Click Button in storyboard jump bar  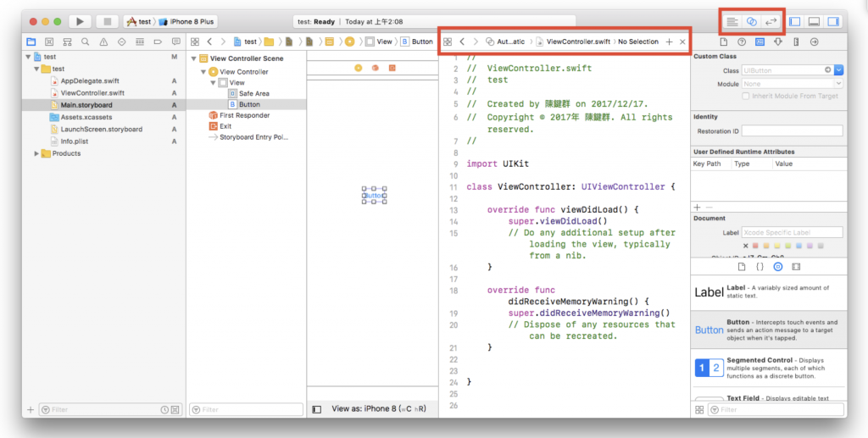[416, 42]
